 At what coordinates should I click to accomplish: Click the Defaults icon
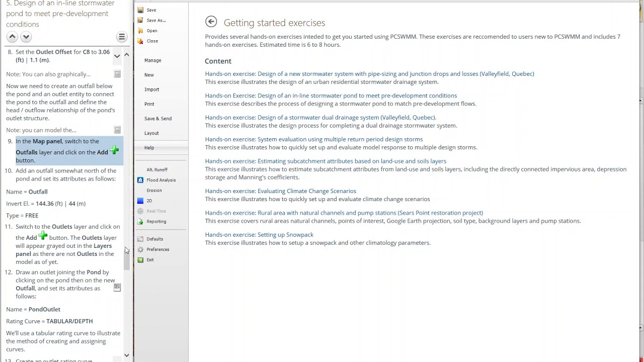(x=140, y=239)
